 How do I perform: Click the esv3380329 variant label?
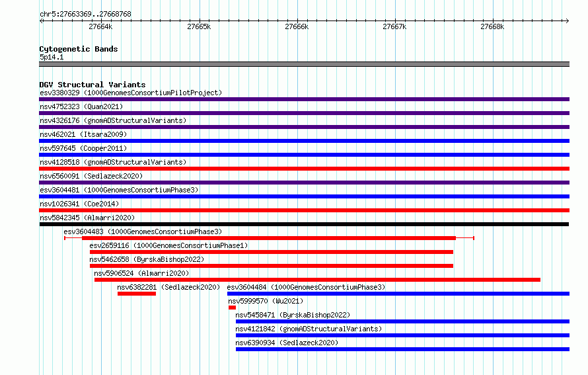tap(131, 93)
